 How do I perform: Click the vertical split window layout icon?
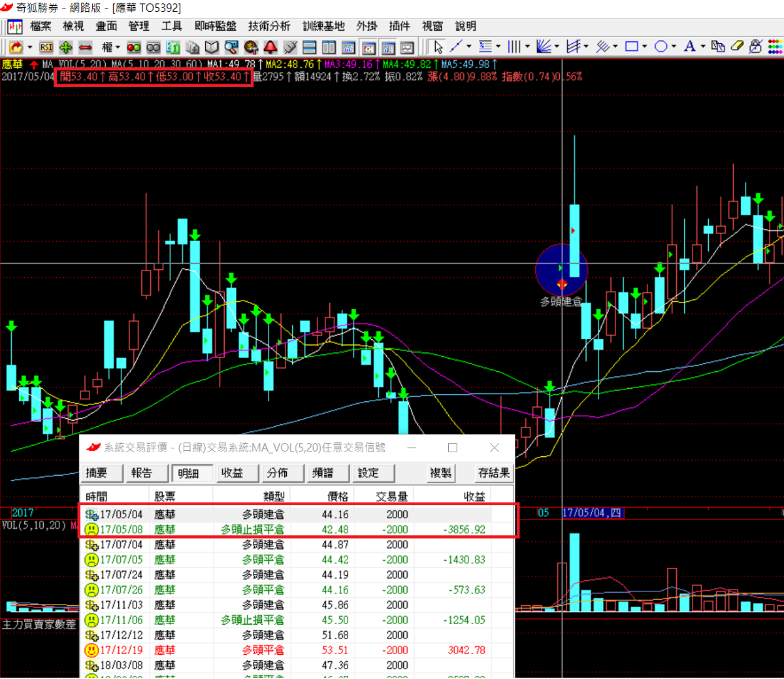(329, 47)
